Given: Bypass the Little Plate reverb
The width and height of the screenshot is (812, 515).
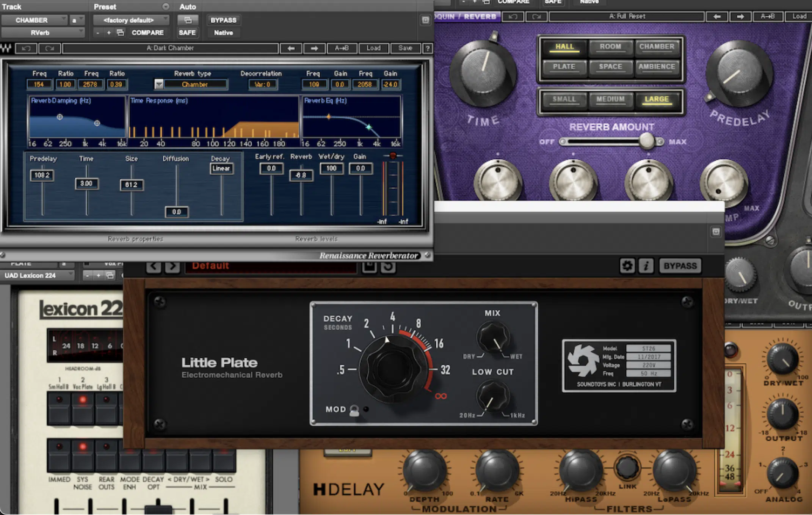Looking at the screenshot, I should click(x=680, y=266).
